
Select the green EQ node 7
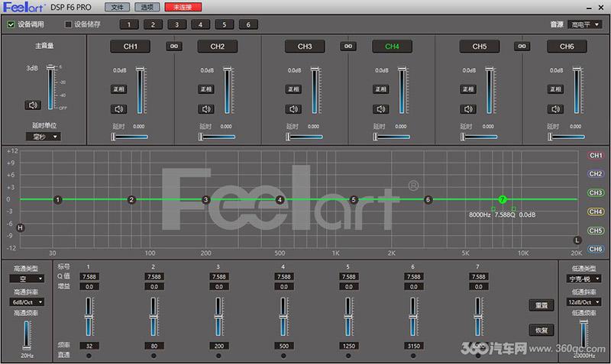(503, 199)
